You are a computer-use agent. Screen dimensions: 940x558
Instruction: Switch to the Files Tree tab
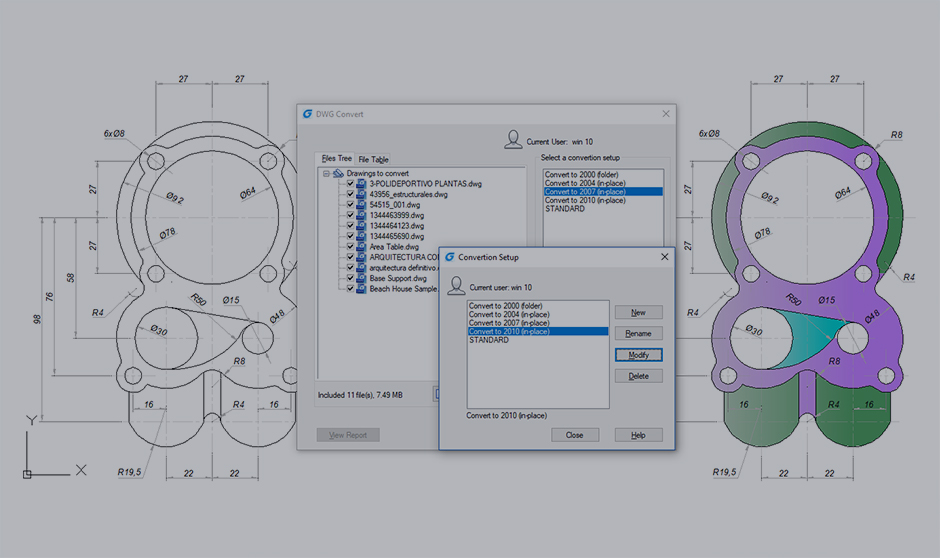click(336, 159)
